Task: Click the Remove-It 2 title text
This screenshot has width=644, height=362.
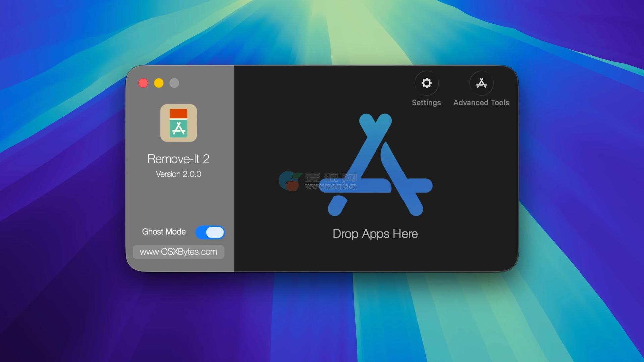Action: coord(178,159)
